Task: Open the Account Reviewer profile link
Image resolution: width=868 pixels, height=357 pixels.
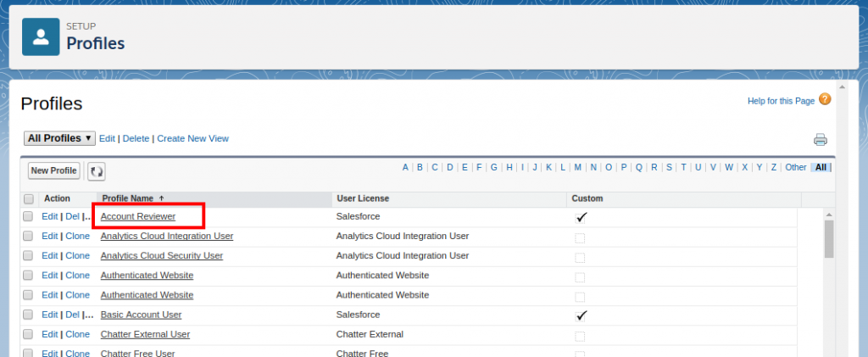Action: pyautogui.click(x=137, y=217)
